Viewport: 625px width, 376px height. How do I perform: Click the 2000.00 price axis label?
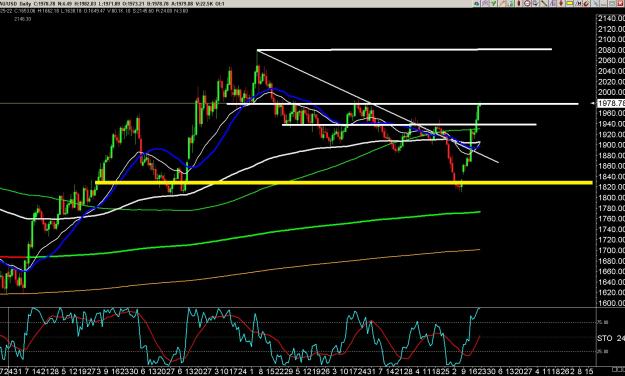pos(611,92)
